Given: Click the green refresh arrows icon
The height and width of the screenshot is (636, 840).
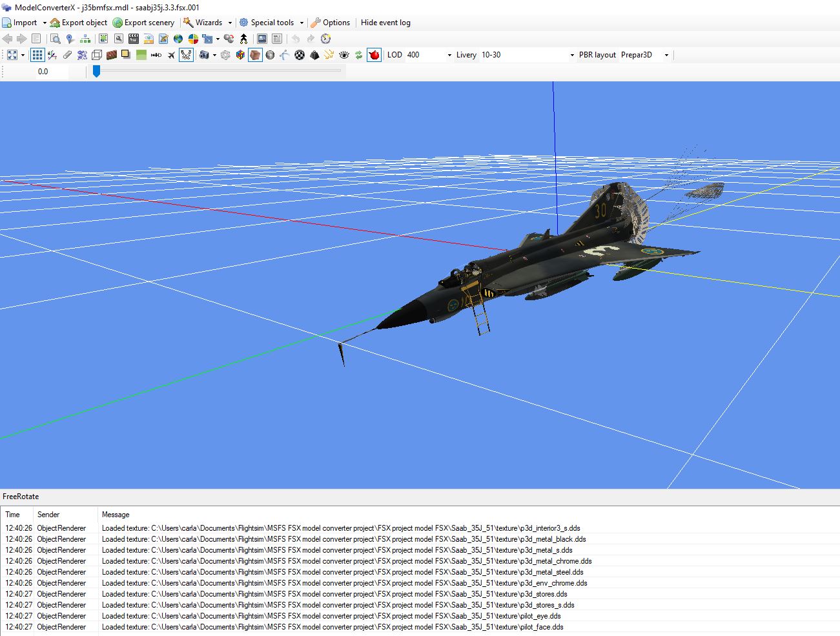Looking at the screenshot, I should coord(359,56).
